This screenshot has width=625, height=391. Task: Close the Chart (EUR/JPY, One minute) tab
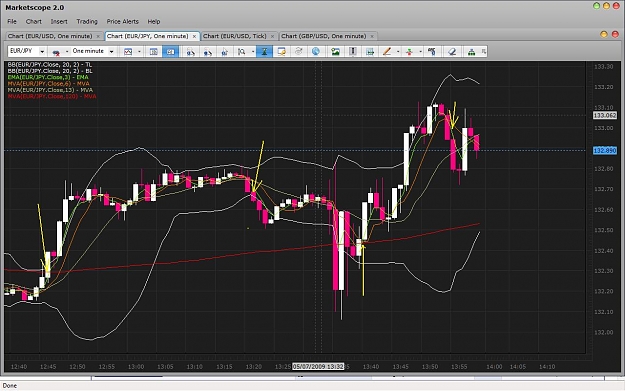[x=194, y=36]
